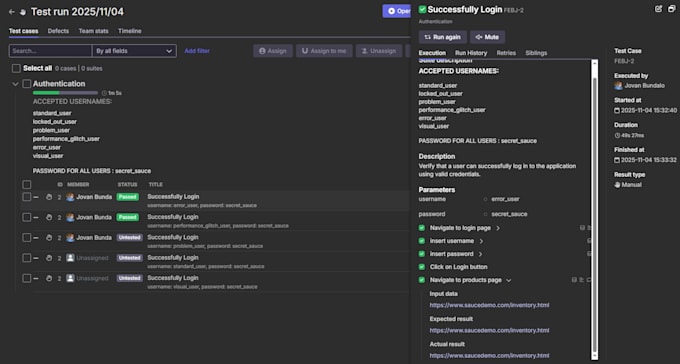Image resolution: width=680 pixels, height=364 pixels.
Task: Toggle the Click on Login button step checkbox
Action: coord(422,267)
